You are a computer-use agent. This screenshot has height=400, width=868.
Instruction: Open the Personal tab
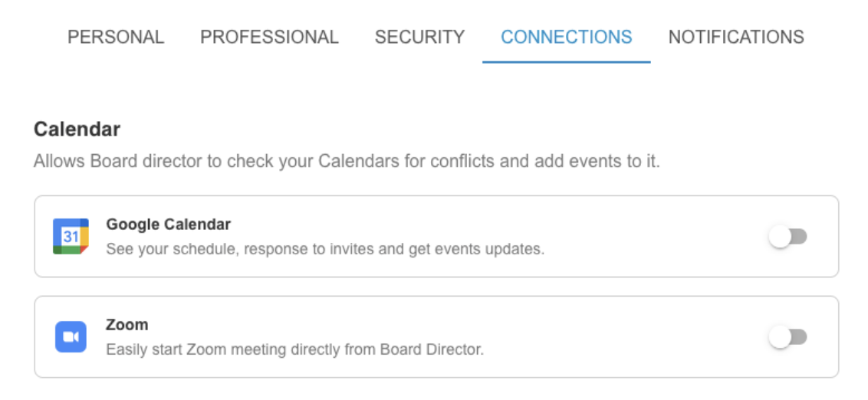pos(116,37)
